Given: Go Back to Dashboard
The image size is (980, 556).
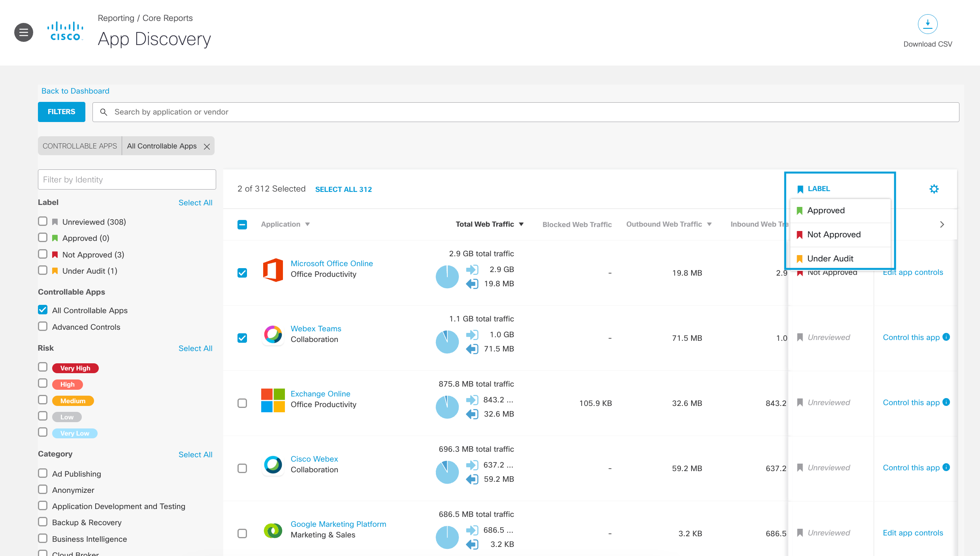Looking at the screenshot, I should coord(75,91).
